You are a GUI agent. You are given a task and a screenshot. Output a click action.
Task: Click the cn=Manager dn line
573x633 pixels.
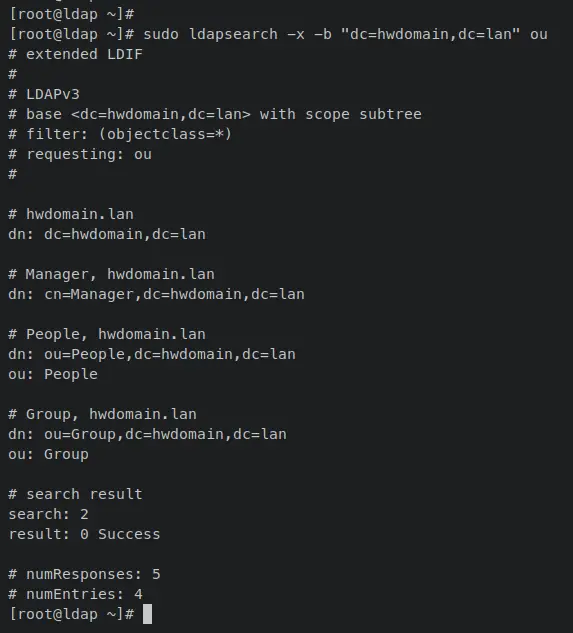(156, 294)
